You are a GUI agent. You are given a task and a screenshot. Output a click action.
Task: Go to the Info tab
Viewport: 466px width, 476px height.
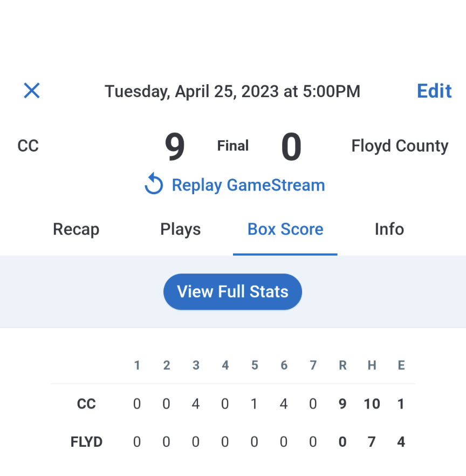point(389,229)
